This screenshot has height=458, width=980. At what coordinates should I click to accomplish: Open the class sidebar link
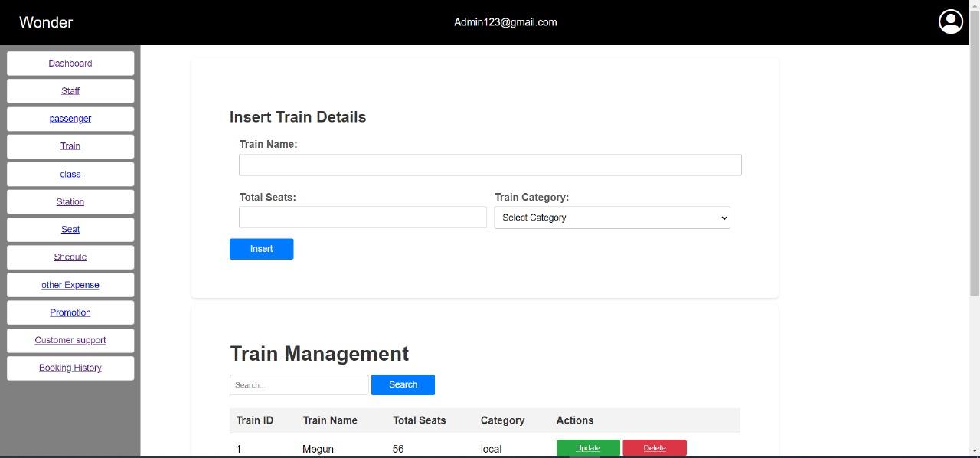(x=70, y=175)
